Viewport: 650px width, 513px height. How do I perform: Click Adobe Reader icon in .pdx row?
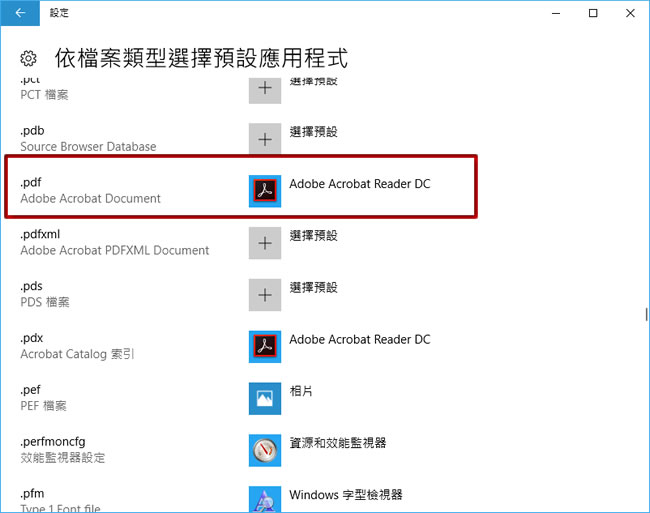[265, 346]
